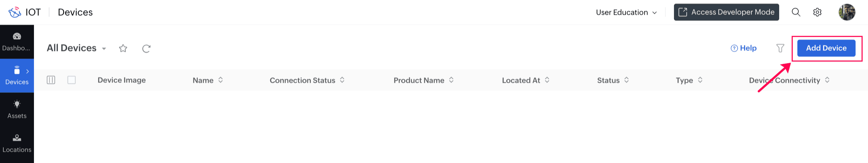Click Access Developer Mode button
Image resolution: width=868 pixels, height=163 pixels.
[726, 12]
